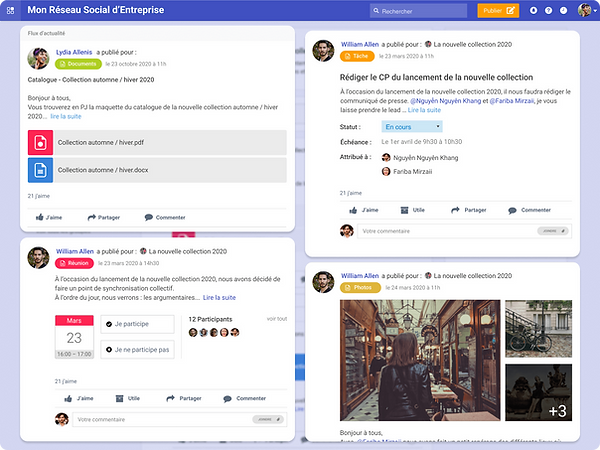
Task: Attach a file to task post comment
Action: click(553, 231)
